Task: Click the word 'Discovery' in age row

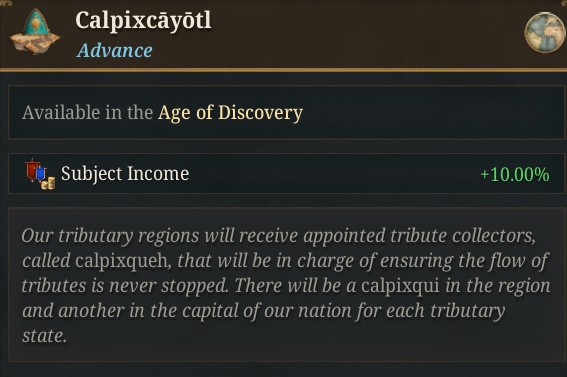Action: point(260,113)
